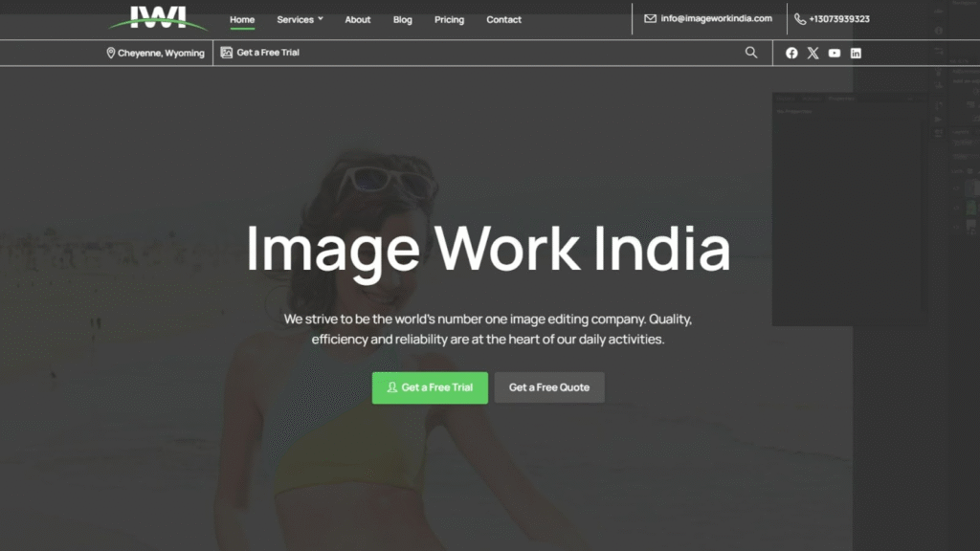Click the image icon beside Get a Free Trial

click(226, 53)
